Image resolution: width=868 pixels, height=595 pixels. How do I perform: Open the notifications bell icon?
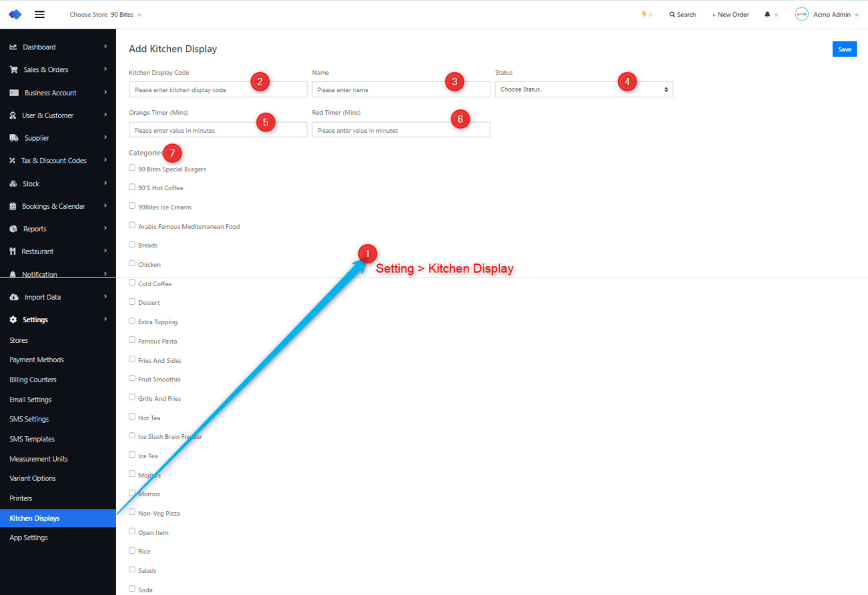tap(767, 15)
